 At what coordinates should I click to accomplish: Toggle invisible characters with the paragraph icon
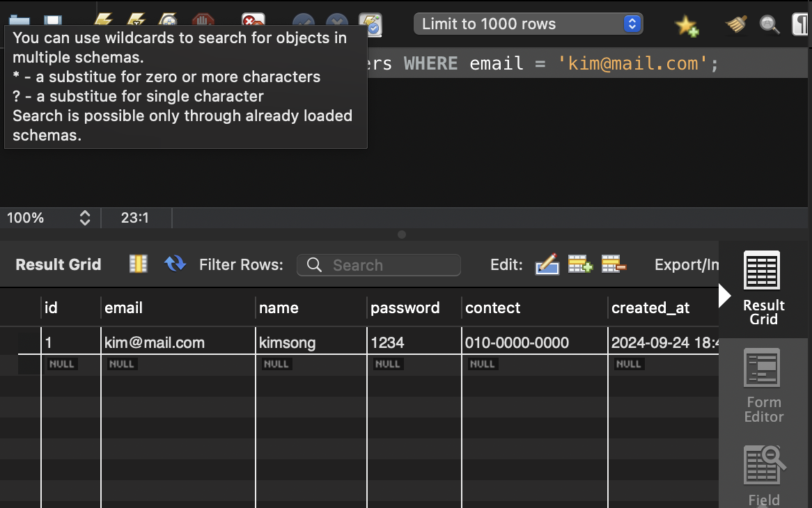800,24
